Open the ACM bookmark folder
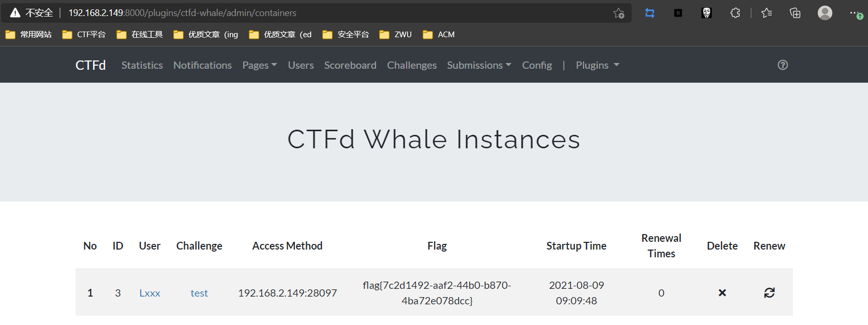The image size is (868, 325). [439, 35]
